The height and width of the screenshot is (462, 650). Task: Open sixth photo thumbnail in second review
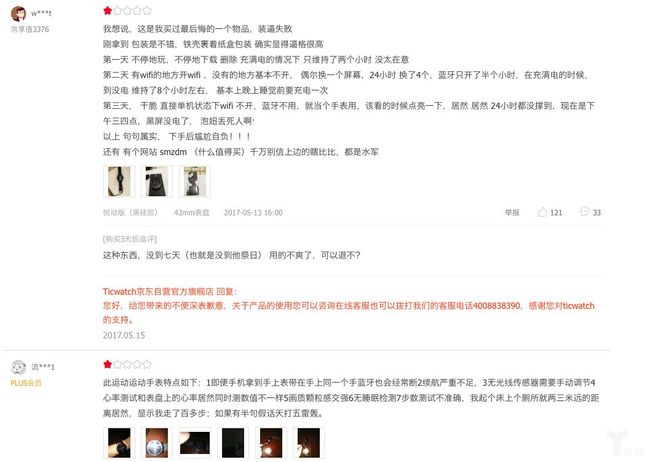pyautogui.click(x=308, y=443)
